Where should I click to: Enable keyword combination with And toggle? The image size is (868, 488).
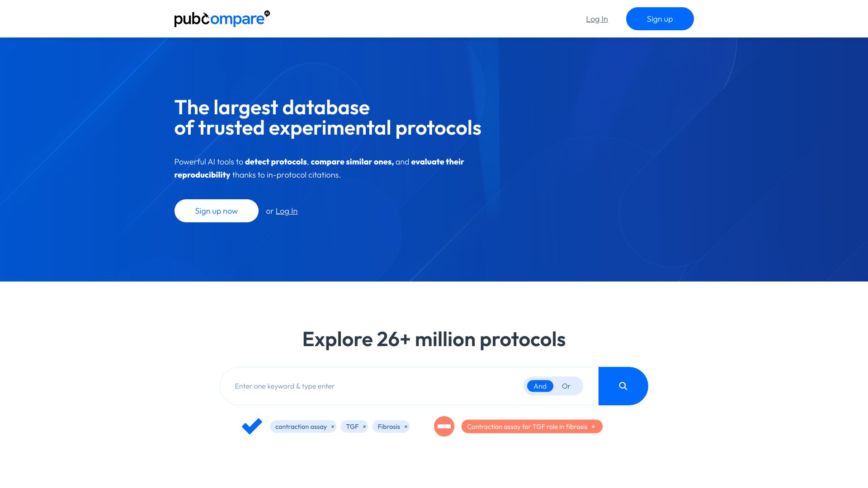[539, 385]
